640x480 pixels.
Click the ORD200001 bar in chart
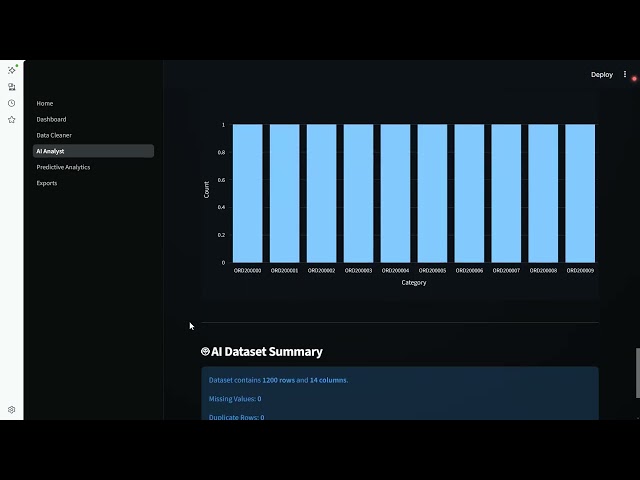pyautogui.click(x=284, y=193)
